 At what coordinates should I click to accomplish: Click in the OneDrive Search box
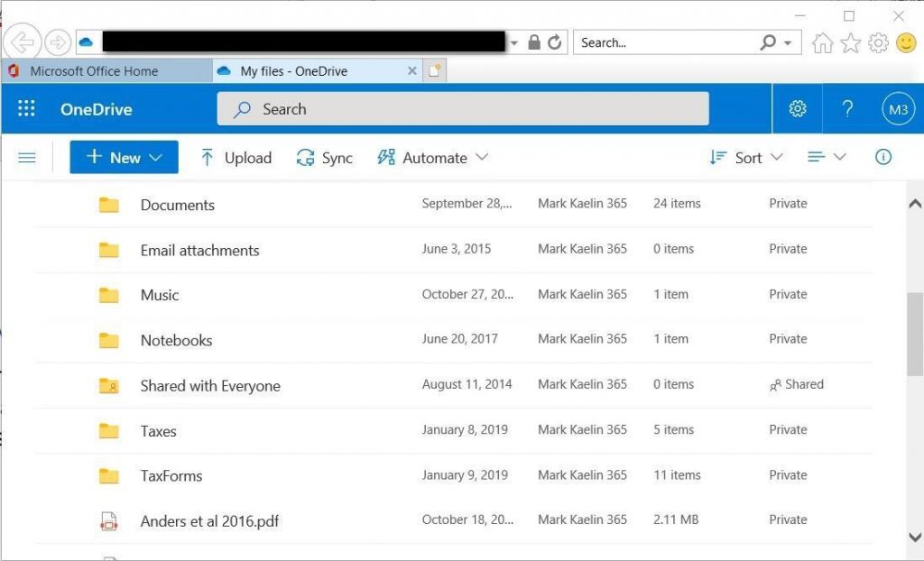point(462,109)
